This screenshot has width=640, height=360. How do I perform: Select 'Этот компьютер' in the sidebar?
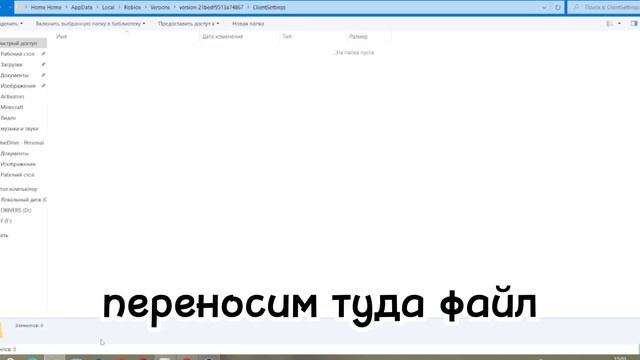click(18, 189)
